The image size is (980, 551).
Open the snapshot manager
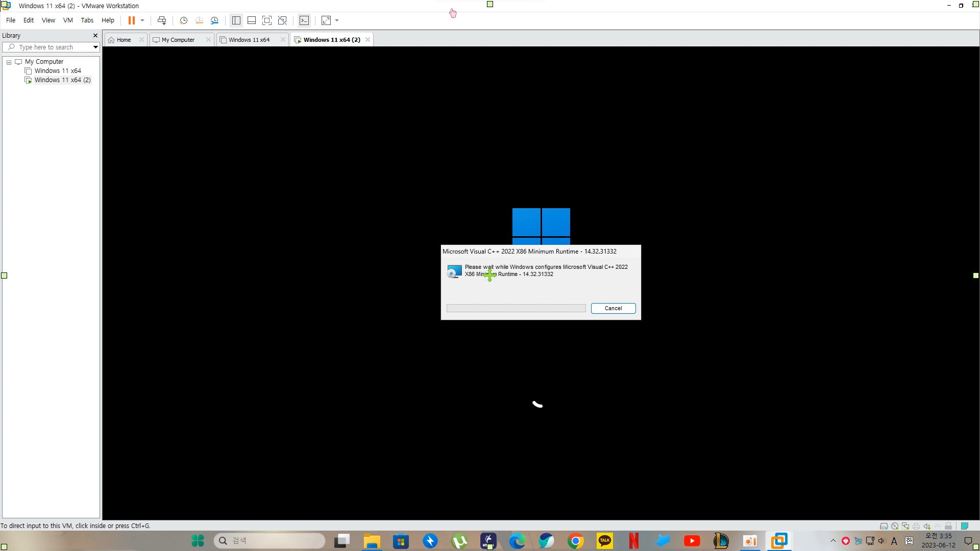214,20
